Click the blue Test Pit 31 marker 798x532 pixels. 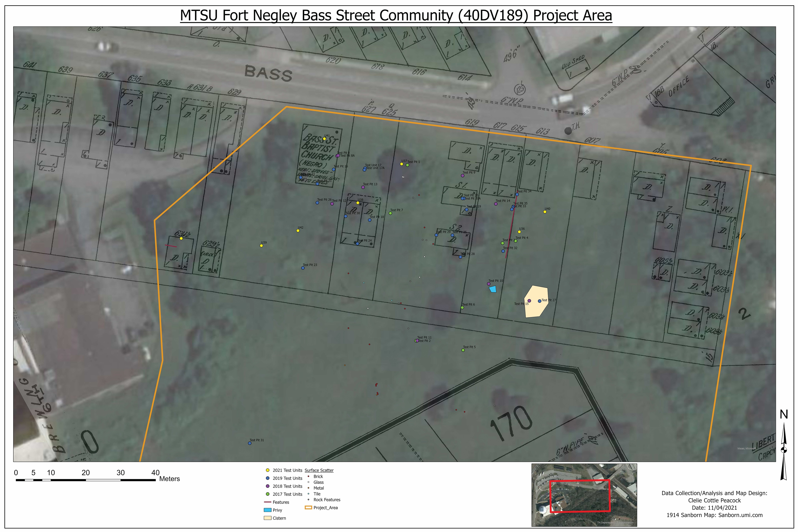[250, 443]
